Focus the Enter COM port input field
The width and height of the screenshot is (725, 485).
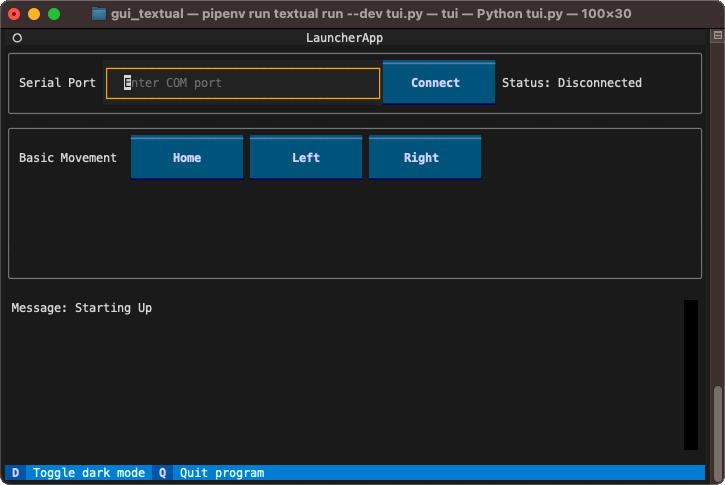coord(243,83)
